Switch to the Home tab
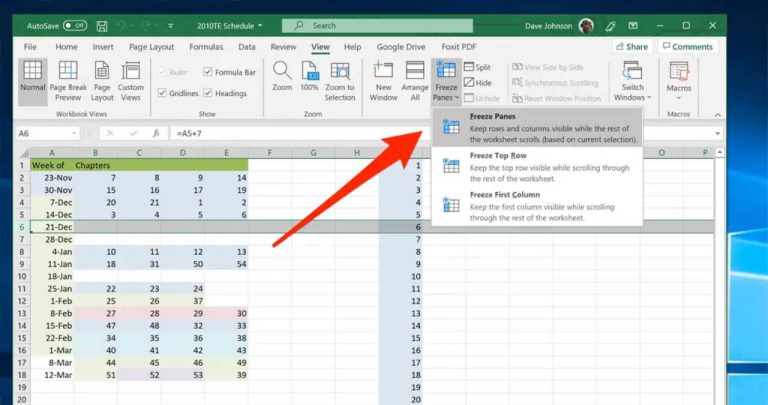768x405 pixels. tap(66, 47)
